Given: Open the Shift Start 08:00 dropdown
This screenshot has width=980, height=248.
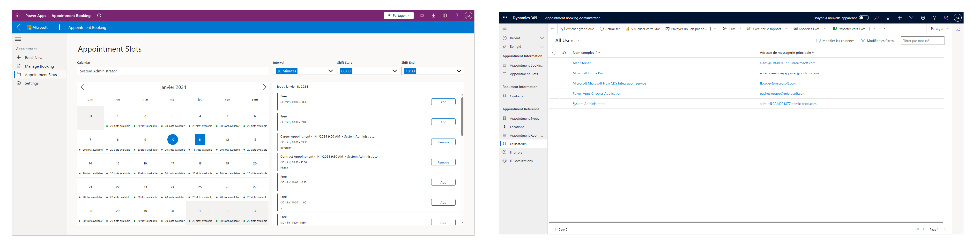Looking at the screenshot, I should [x=368, y=71].
